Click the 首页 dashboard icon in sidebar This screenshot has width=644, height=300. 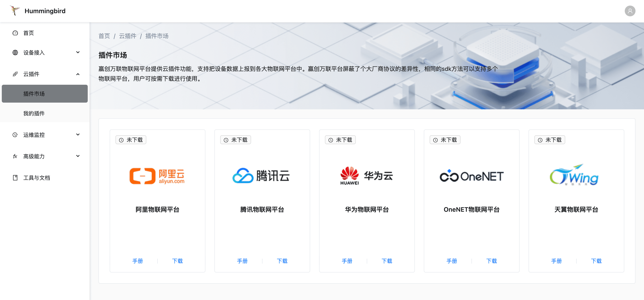(x=15, y=33)
